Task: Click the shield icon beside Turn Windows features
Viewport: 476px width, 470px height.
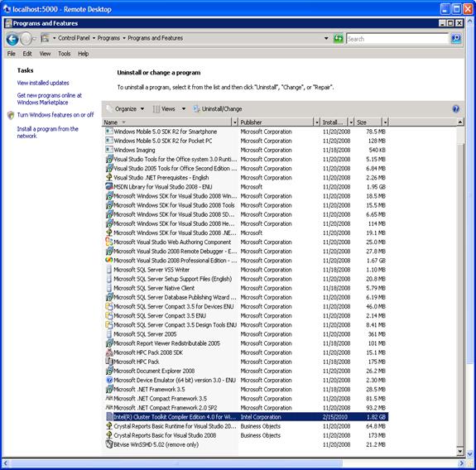Action: point(11,115)
